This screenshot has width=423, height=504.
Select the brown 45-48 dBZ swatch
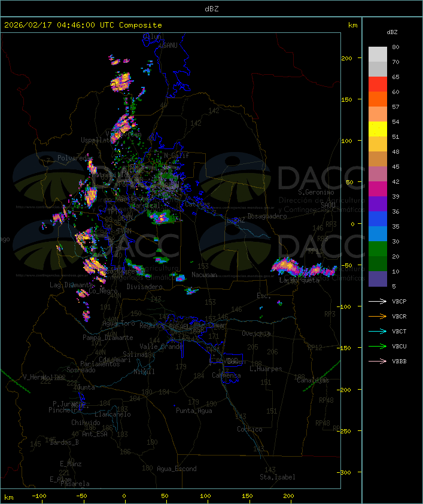[x=378, y=159]
